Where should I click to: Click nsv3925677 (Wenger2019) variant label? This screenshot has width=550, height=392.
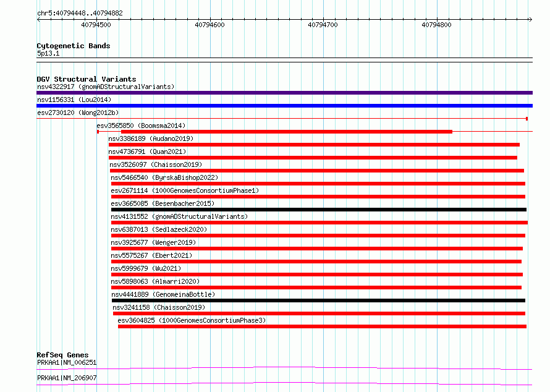[x=153, y=242]
